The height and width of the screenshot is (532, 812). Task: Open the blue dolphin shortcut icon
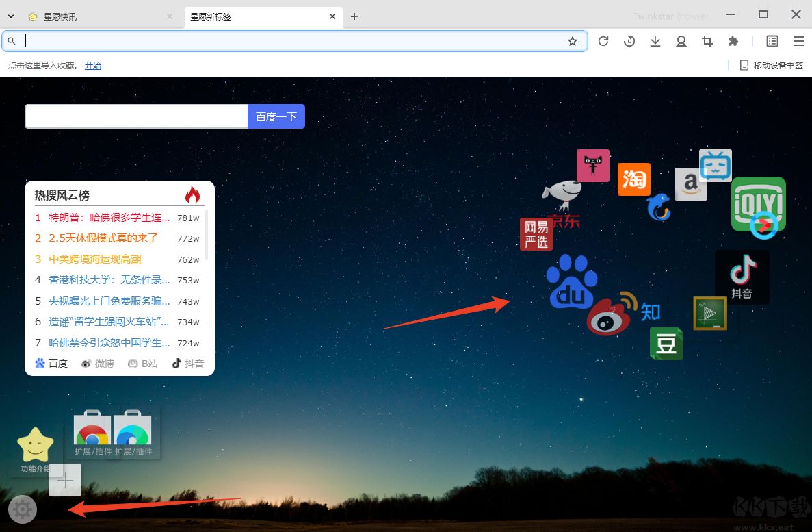(659, 207)
